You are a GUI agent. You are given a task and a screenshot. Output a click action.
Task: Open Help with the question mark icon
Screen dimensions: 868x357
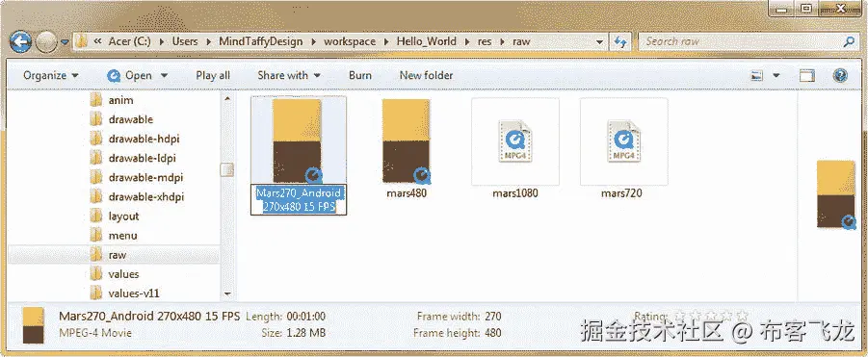[x=840, y=76]
